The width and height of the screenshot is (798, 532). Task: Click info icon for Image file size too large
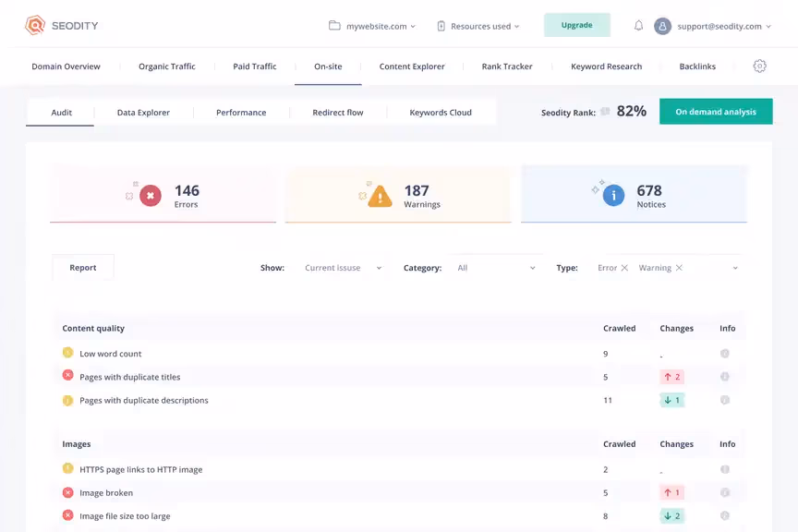tap(725, 515)
